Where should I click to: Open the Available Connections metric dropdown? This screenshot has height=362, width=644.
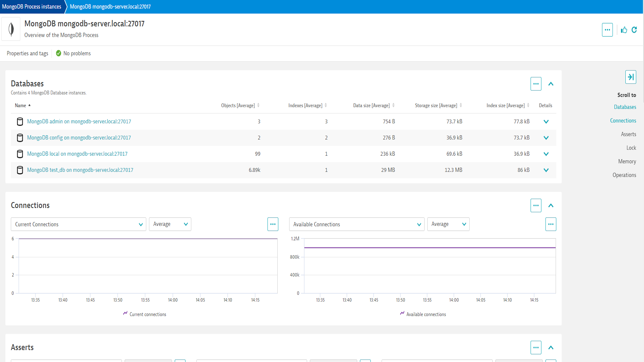357,224
